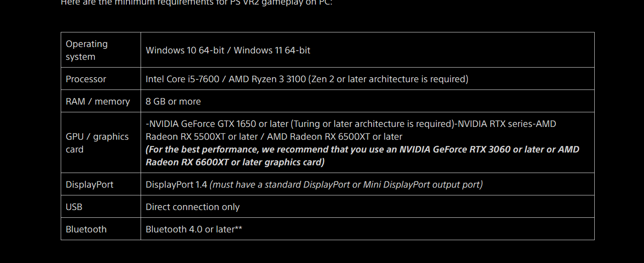Click the "AMD Radeon RX 6500XT or later" text
Viewport: 644px width, 263px height.
[335, 137]
